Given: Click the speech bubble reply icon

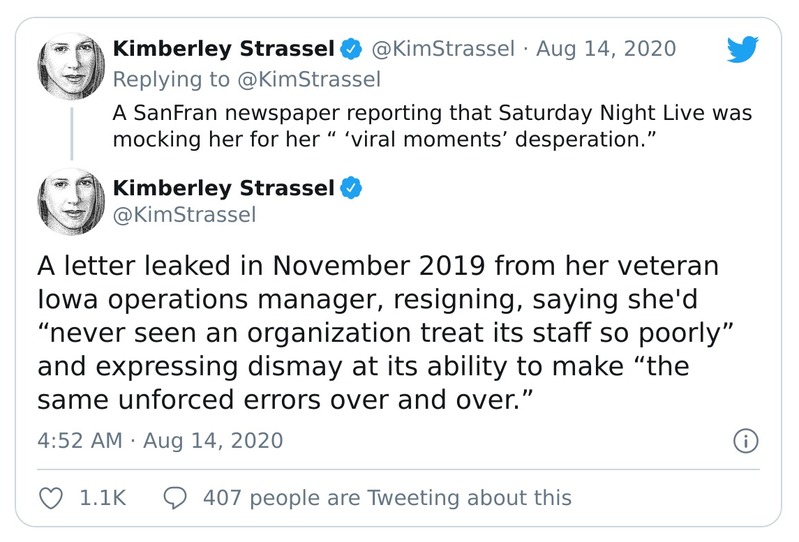Looking at the screenshot, I should click(x=174, y=497).
